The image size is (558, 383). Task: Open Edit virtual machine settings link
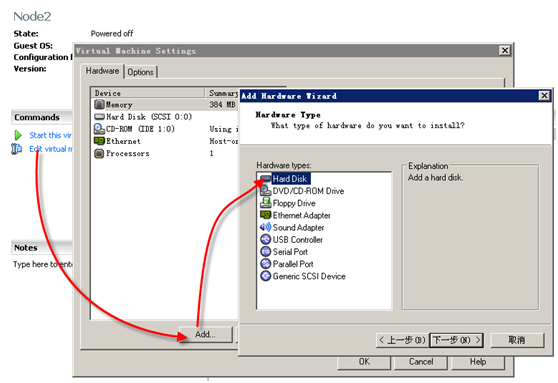click(x=51, y=149)
